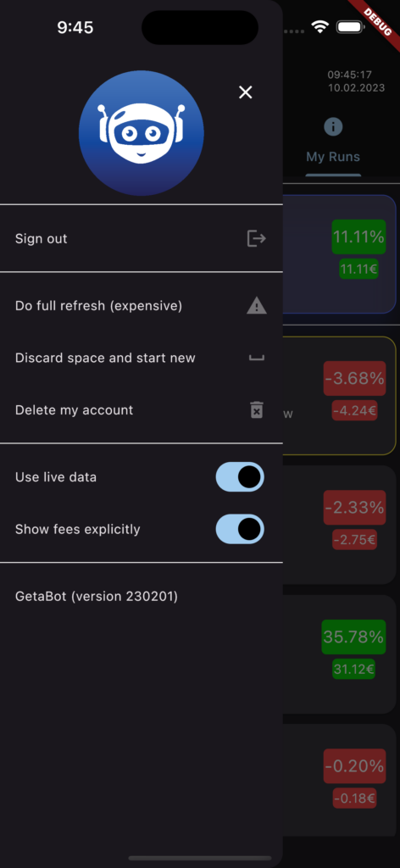This screenshot has width=400, height=868.
Task: Open the info icon above My Runs
Action: (x=333, y=127)
